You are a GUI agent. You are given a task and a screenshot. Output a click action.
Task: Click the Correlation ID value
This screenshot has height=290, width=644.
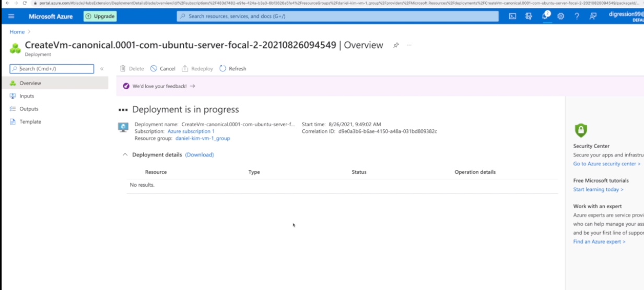pyautogui.click(x=388, y=131)
